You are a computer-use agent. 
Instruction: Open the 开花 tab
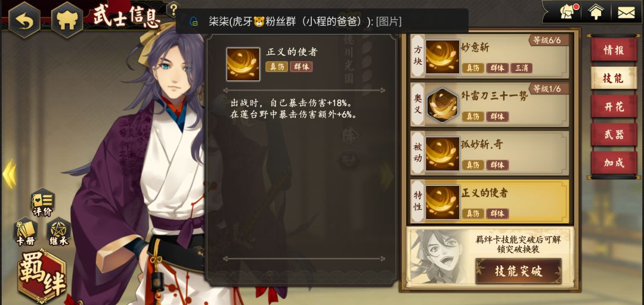click(614, 106)
